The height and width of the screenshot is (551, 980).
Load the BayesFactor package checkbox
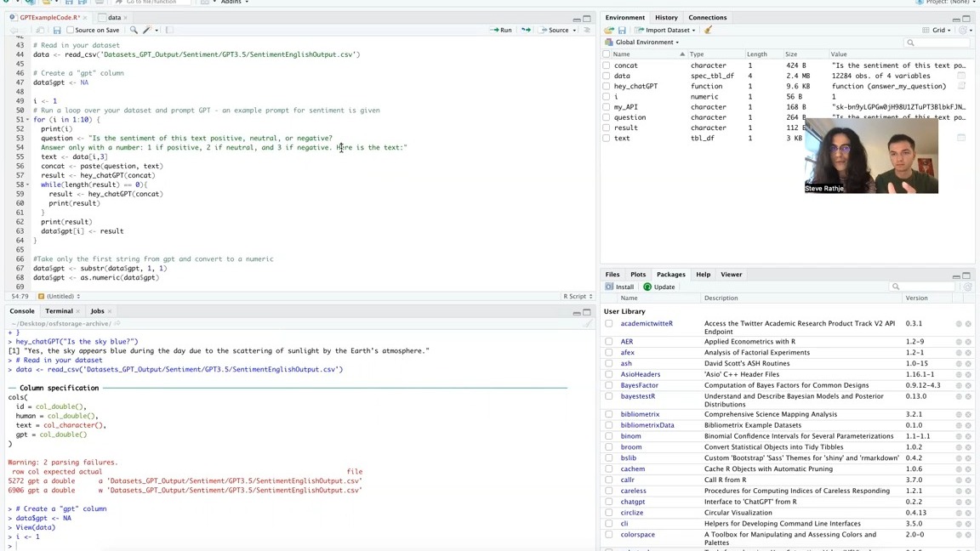click(x=609, y=385)
